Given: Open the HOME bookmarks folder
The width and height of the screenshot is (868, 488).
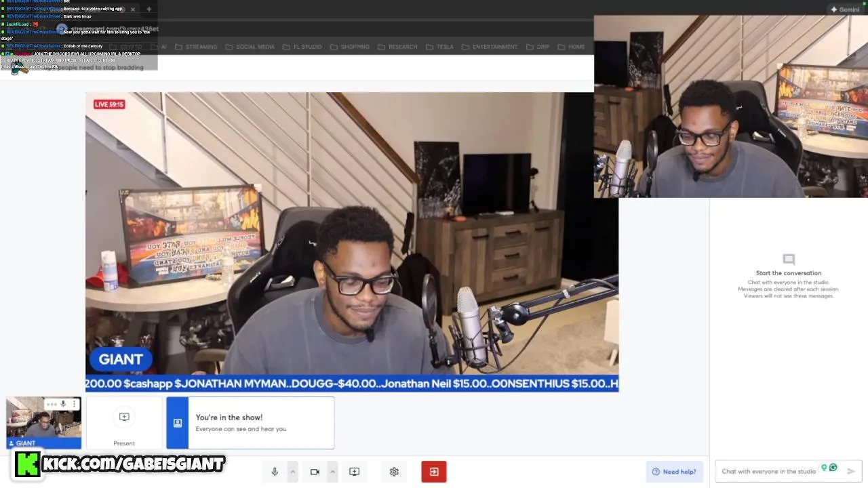Looking at the screenshot, I should [x=571, y=47].
